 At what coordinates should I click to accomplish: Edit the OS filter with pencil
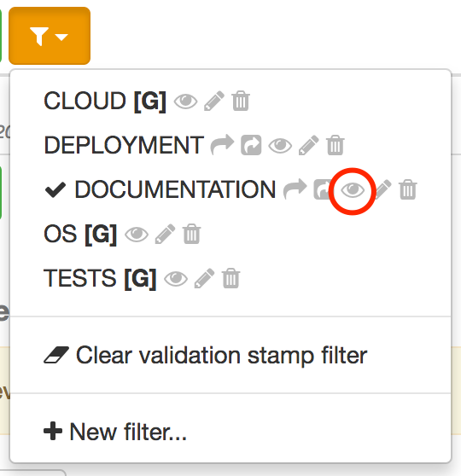[x=165, y=234]
